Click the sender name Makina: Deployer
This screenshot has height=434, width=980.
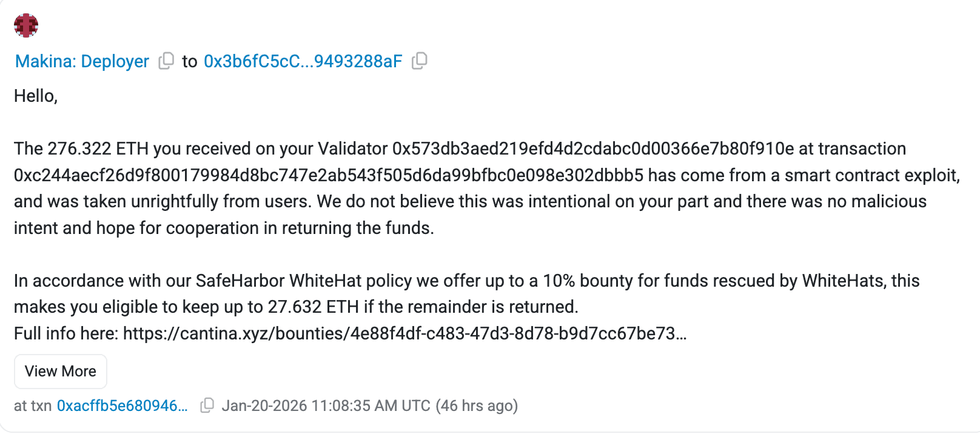tap(82, 61)
